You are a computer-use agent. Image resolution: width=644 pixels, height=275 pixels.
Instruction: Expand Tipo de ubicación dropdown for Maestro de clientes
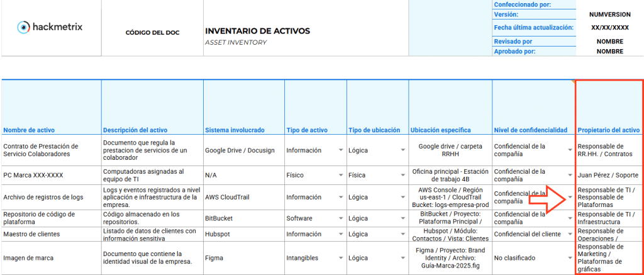point(402,235)
